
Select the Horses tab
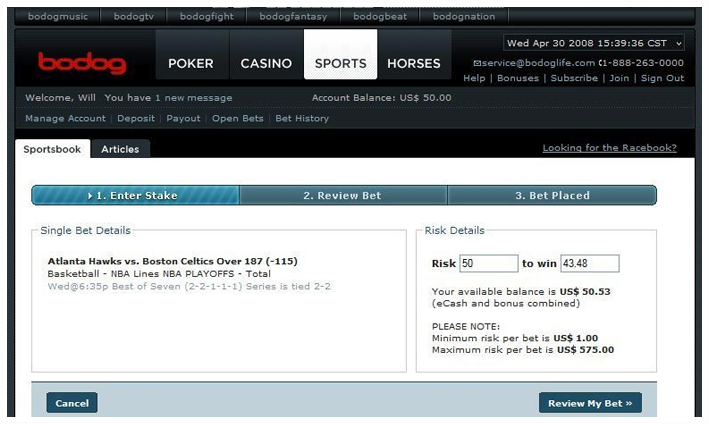(414, 63)
